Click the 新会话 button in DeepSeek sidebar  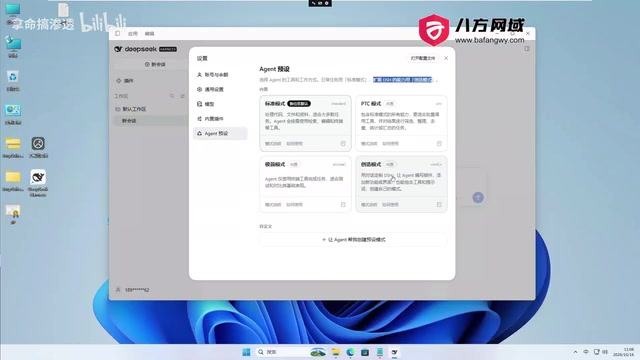(155, 64)
